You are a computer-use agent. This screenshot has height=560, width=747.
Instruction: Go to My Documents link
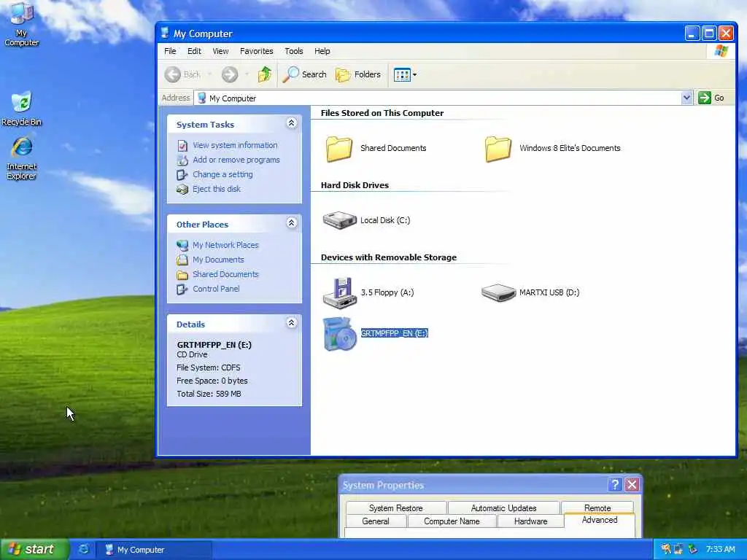tap(218, 260)
